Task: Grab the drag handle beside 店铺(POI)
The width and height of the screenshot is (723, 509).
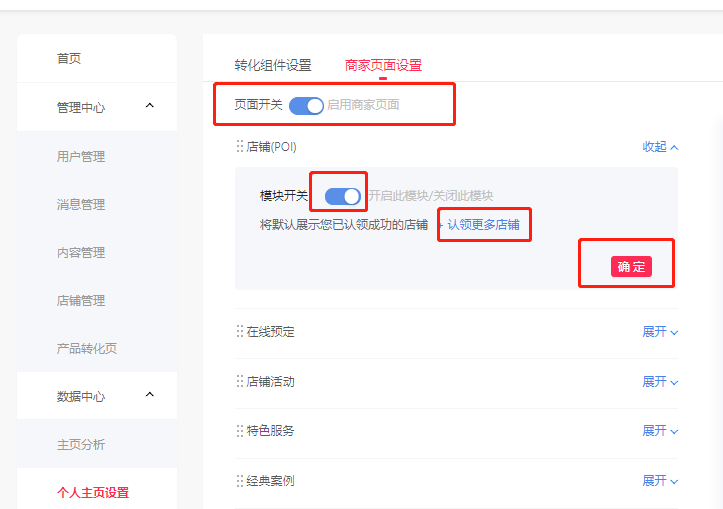Action: point(240,147)
